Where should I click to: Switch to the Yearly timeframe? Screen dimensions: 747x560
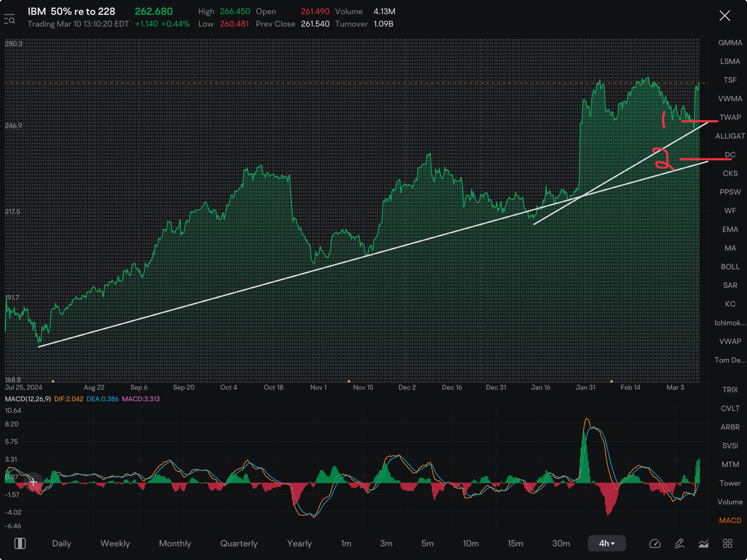[299, 543]
